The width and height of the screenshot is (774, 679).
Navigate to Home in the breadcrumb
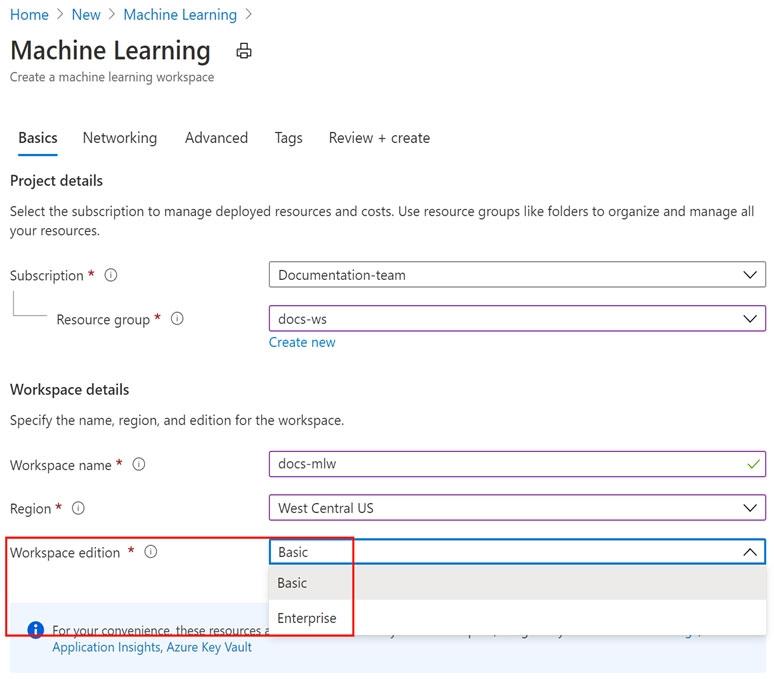[x=29, y=15]
